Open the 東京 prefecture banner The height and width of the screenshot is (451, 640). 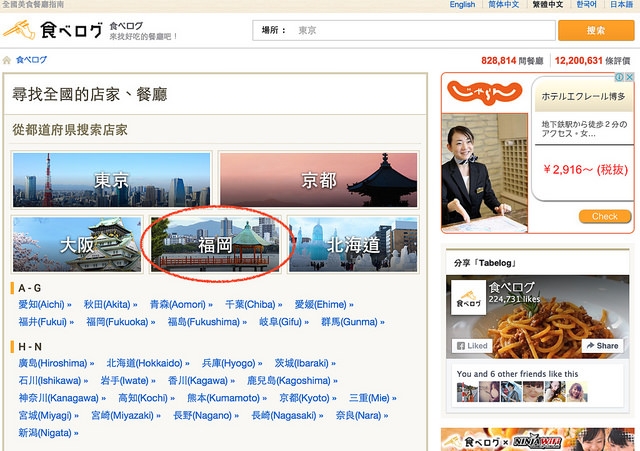111,180
